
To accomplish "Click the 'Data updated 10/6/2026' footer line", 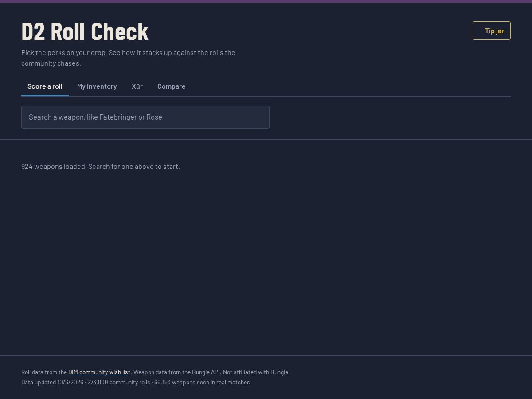I will pos(136,382).
